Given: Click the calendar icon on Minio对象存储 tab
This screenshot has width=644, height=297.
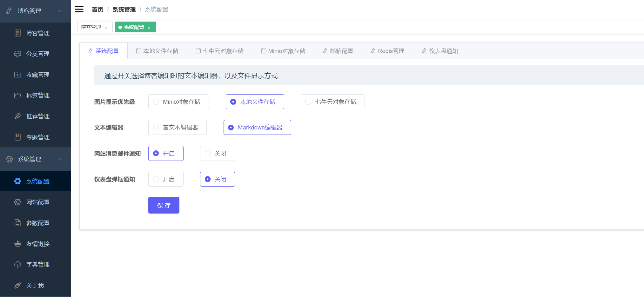Looking at the screenshot, I should click(264, 51).
